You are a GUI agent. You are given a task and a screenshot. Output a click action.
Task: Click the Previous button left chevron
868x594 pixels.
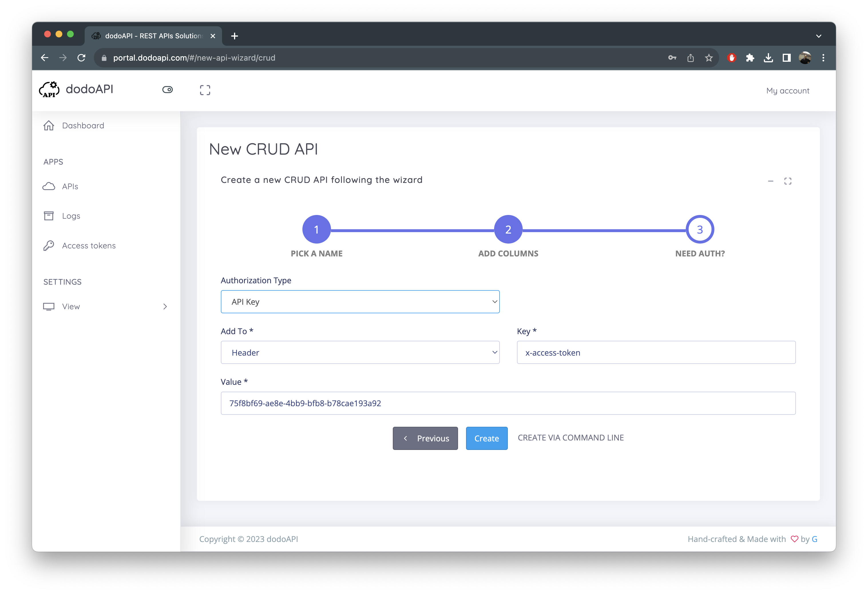coord(405,438)
